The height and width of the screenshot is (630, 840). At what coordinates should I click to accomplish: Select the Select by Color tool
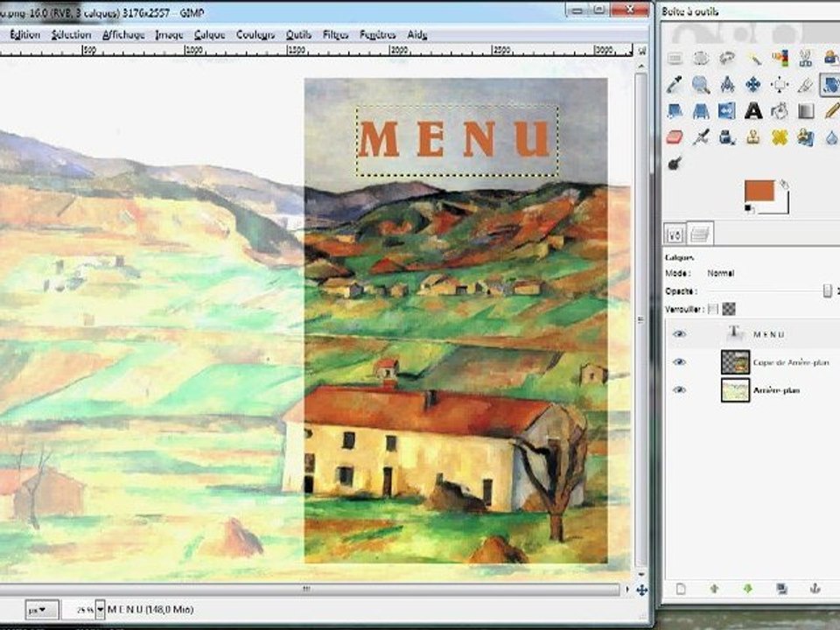tap(780, 58)
